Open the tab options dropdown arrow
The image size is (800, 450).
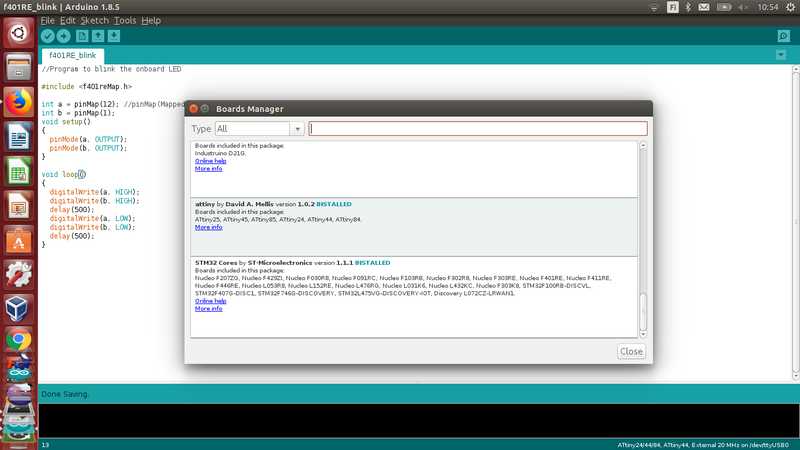781,55
